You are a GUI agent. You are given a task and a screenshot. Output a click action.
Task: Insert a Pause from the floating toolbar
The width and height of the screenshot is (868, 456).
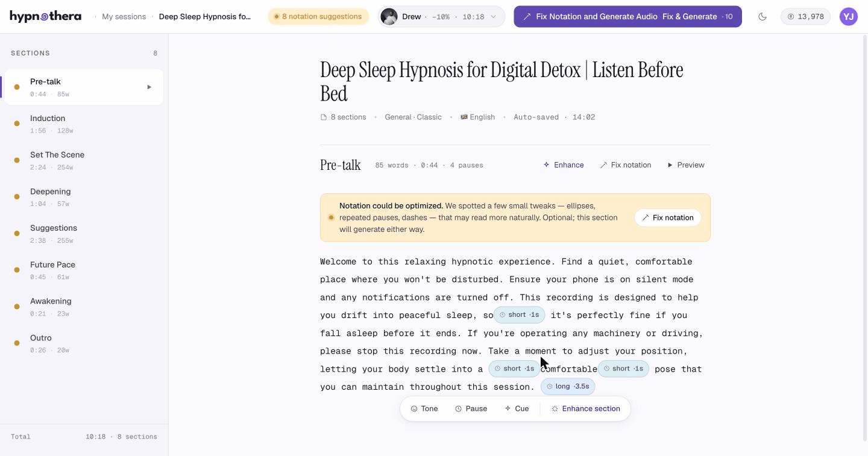click(471, 408)
